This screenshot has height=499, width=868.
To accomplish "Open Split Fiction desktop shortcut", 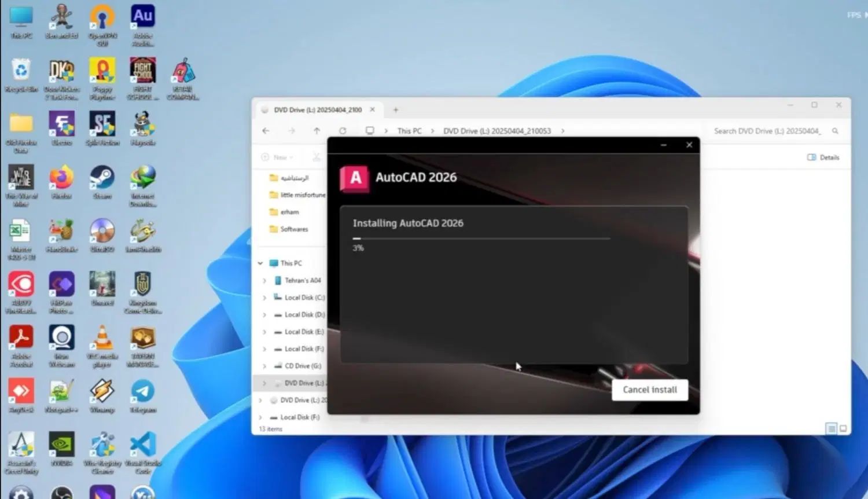I will coord(102,129).
